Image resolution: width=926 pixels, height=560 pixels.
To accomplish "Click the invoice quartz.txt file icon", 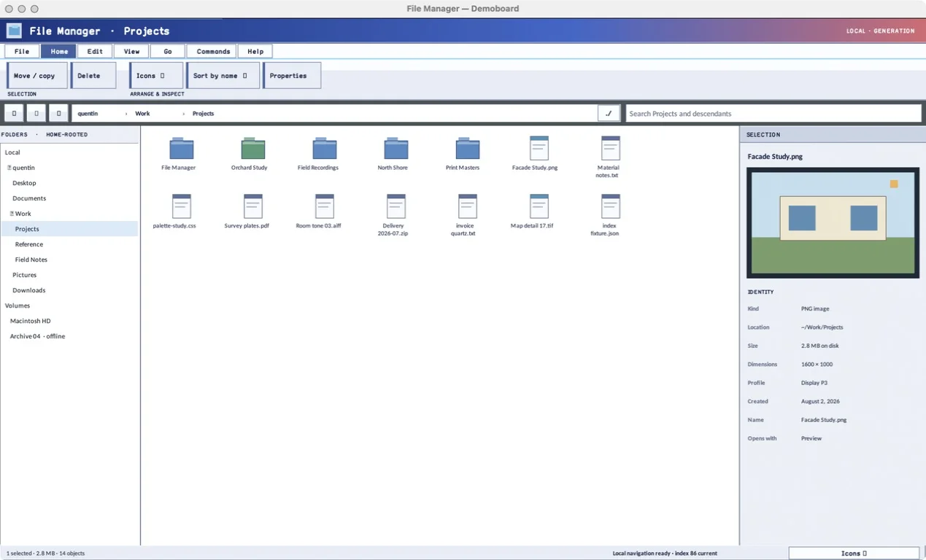I will pyautogui.click(x=468, y=206).
